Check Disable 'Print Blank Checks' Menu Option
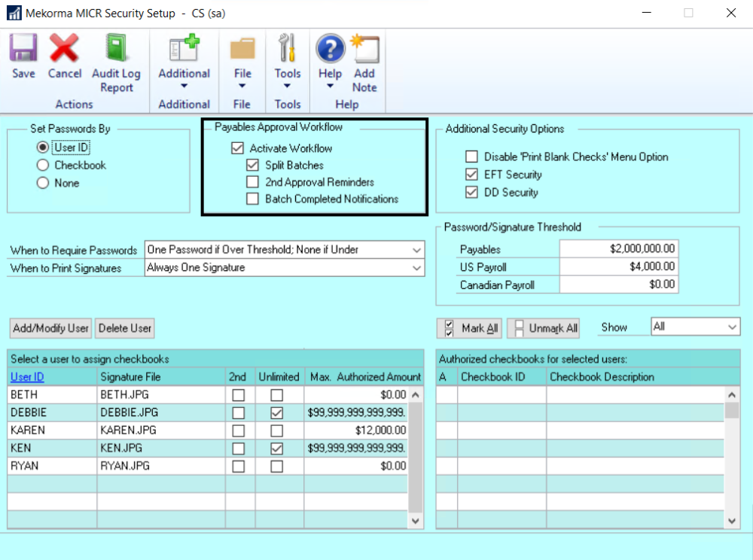753x560 pixels. tap(471, 157)
